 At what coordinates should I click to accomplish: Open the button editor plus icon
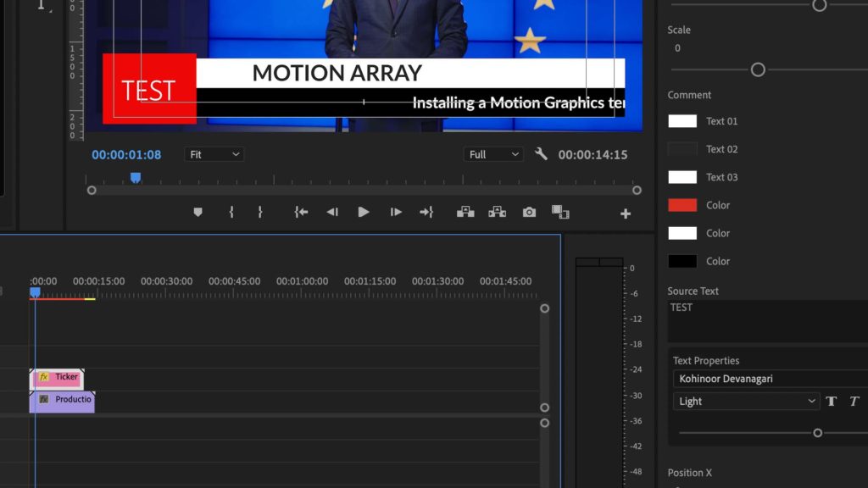pos(626,213)
